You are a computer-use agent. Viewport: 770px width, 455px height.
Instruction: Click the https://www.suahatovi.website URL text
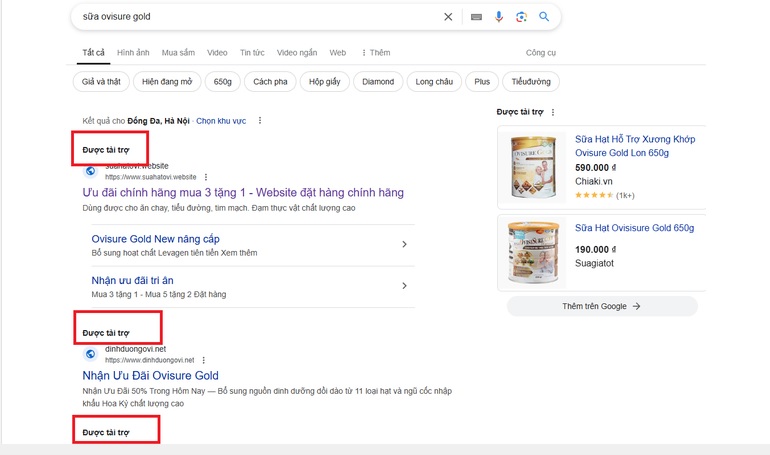tap(150, 177)
